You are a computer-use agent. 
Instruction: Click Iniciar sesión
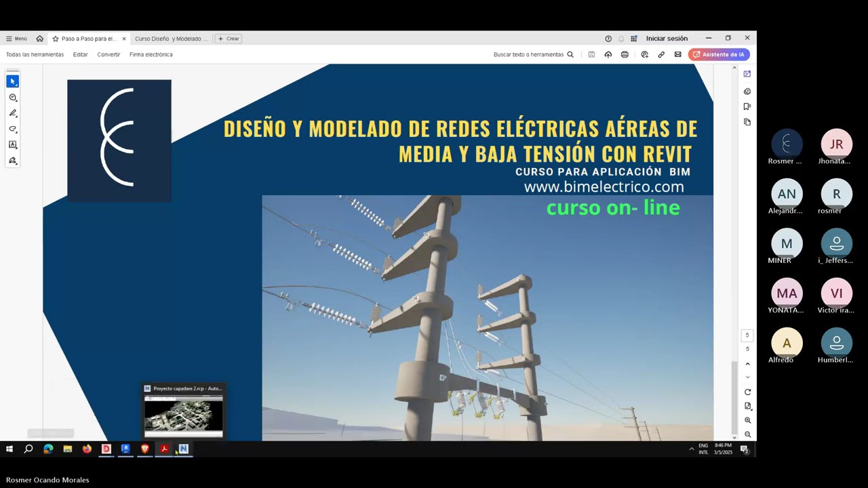[667, 39]
